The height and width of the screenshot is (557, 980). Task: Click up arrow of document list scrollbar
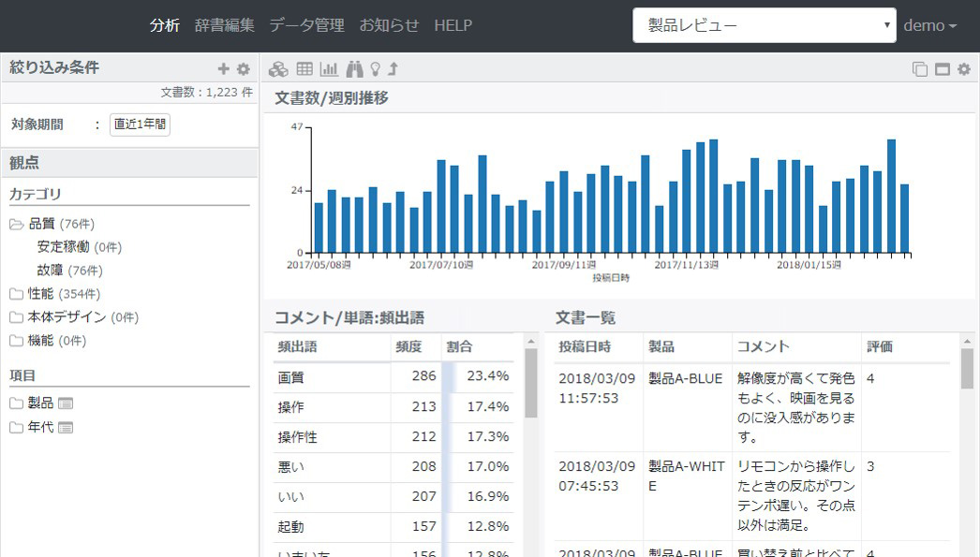967,341
